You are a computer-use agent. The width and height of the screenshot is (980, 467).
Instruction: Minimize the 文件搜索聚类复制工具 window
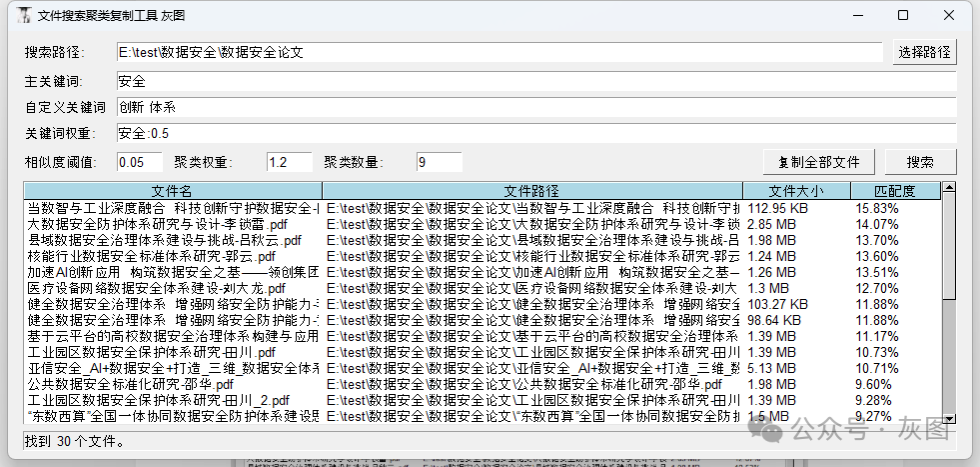click(857, 16)
